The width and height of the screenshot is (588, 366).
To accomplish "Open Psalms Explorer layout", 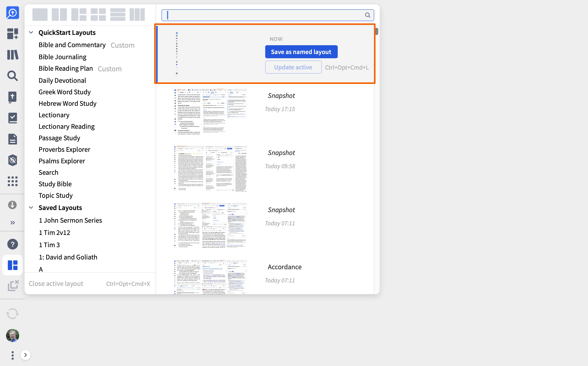I will 62,161.
